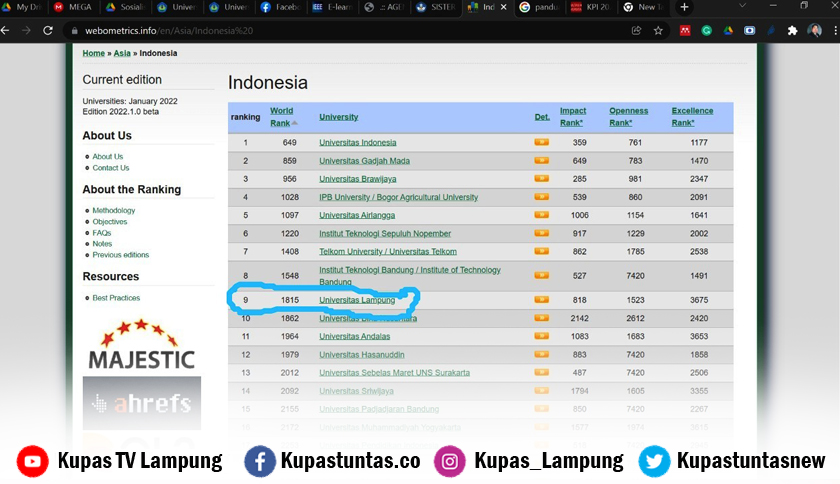Open the Previous editions link
This screenshot has height=484, width=840.
121,255
